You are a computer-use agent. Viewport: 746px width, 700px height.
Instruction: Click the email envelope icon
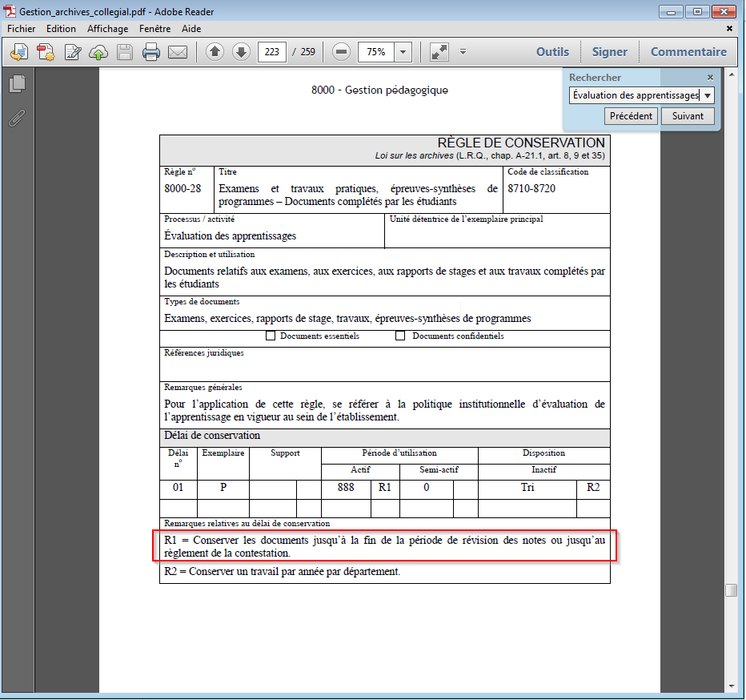[177, 52]
